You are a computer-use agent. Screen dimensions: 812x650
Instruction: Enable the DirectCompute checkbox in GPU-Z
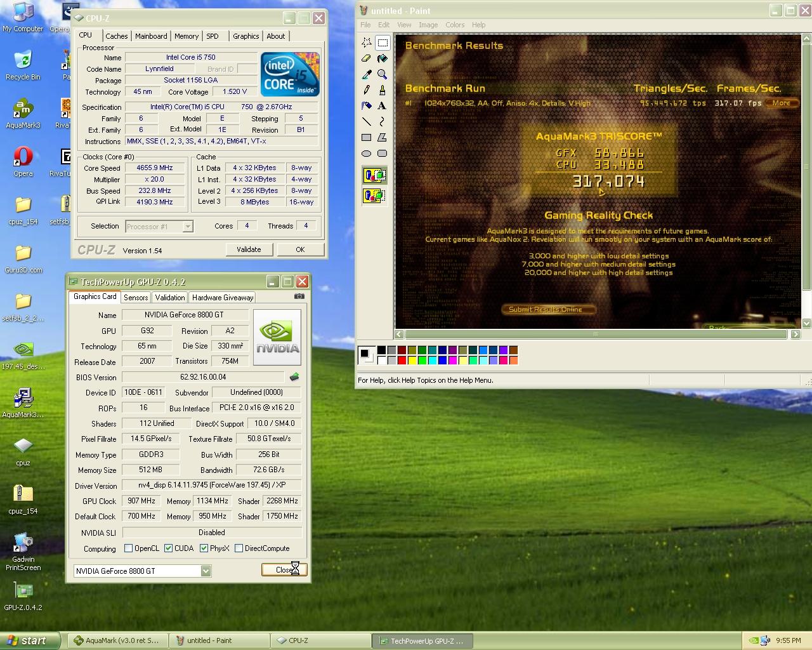239,548
